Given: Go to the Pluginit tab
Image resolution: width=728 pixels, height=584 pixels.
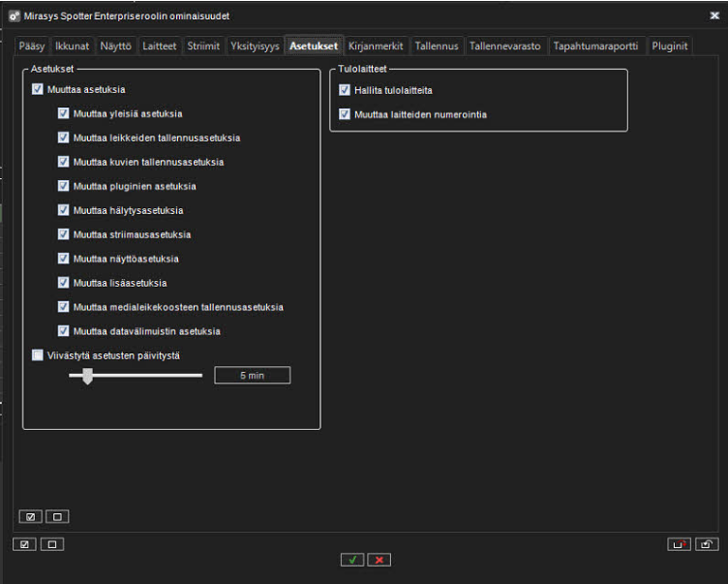Looking at the screenshot, I should click(x=669, y=46).
